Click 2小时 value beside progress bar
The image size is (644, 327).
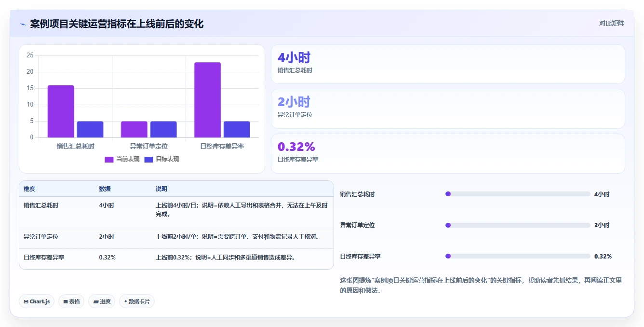[x=602, y=225]
